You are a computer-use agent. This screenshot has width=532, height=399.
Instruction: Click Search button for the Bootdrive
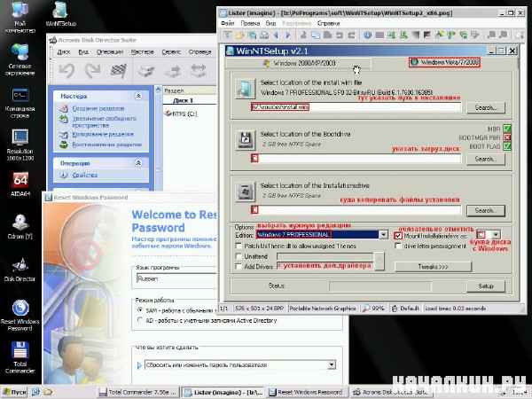coord(486,159)
